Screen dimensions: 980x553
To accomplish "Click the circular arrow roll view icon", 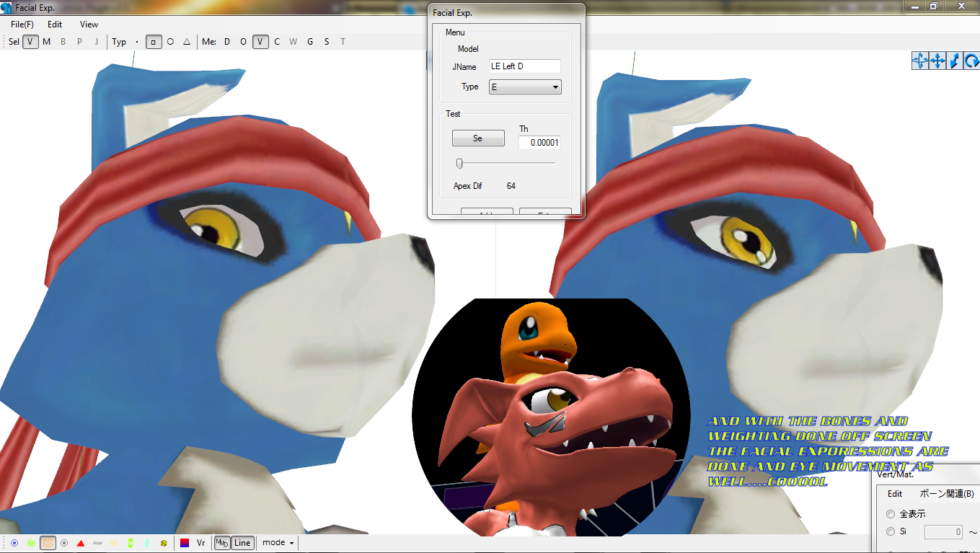I will pos(971,61).
